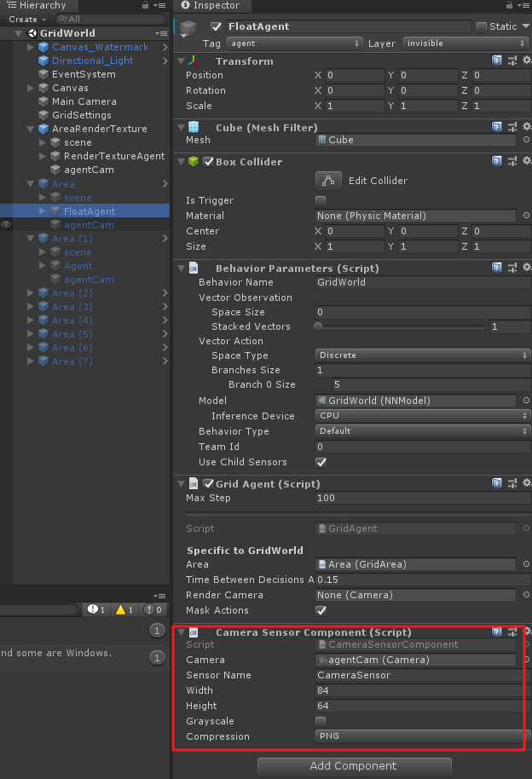This screenshot has width=532, height=779.
Task: Open the Tag dropdown showing agent
Action: pyautogui.click(x=295, y=43)
